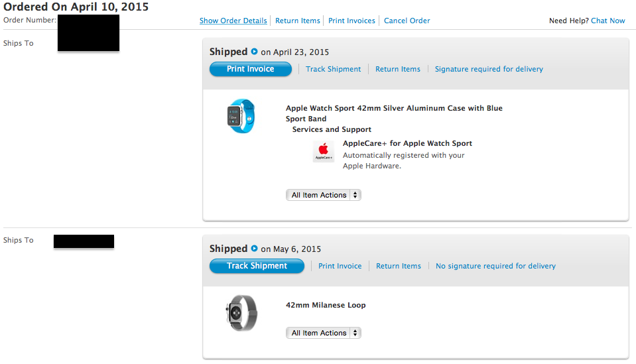This screenshot has width=636, height=364.
Task: Click Show Order Details link
Action: coord(233,21)
